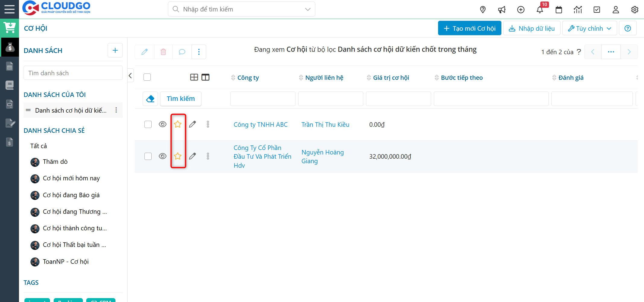Open the Nguyễn Hoàng Giang contact link
The width and height of the screenshot is (644, 302).
pyautogui.click(x=322, y=156)
